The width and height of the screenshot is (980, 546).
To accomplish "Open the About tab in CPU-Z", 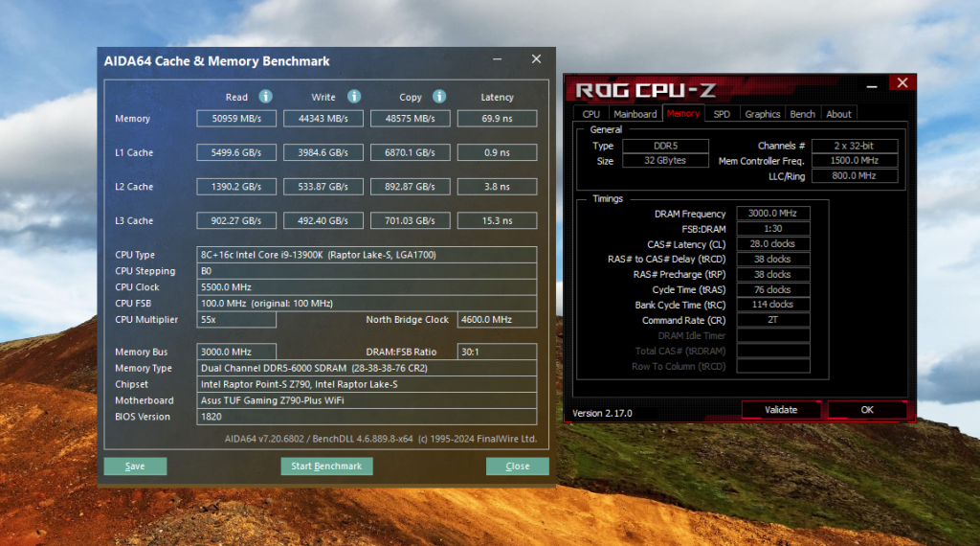I will point(838,114).
